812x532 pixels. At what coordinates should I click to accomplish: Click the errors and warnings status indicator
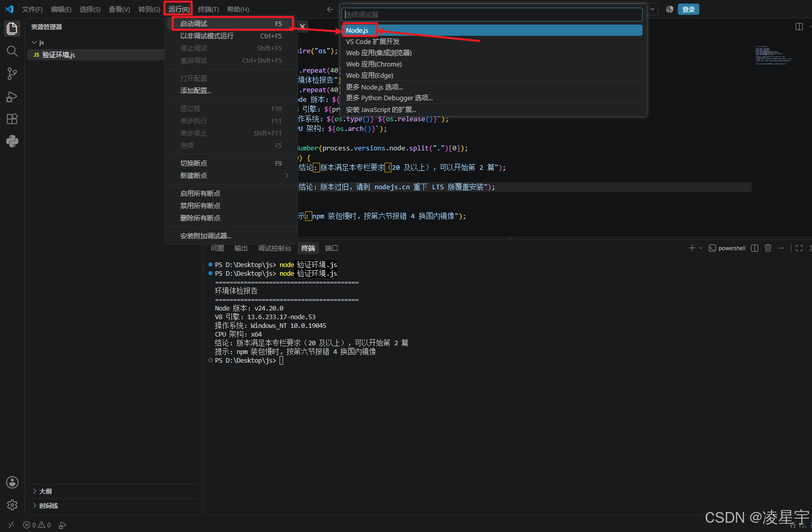point(37,525)
